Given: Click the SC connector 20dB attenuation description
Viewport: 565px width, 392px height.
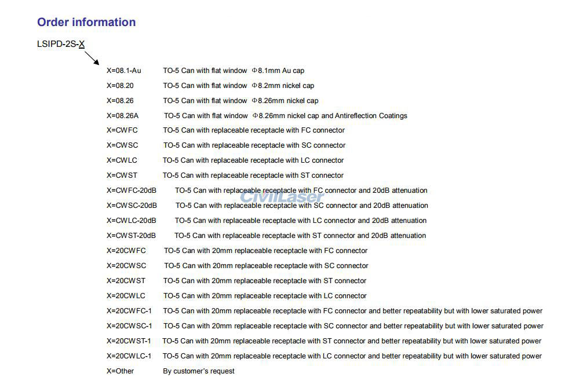Looking at the screenshot, I should click(301, 206).
